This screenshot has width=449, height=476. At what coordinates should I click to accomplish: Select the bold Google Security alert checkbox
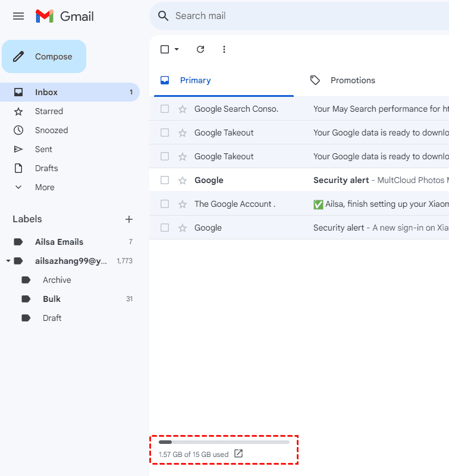[x=165, y=180]
